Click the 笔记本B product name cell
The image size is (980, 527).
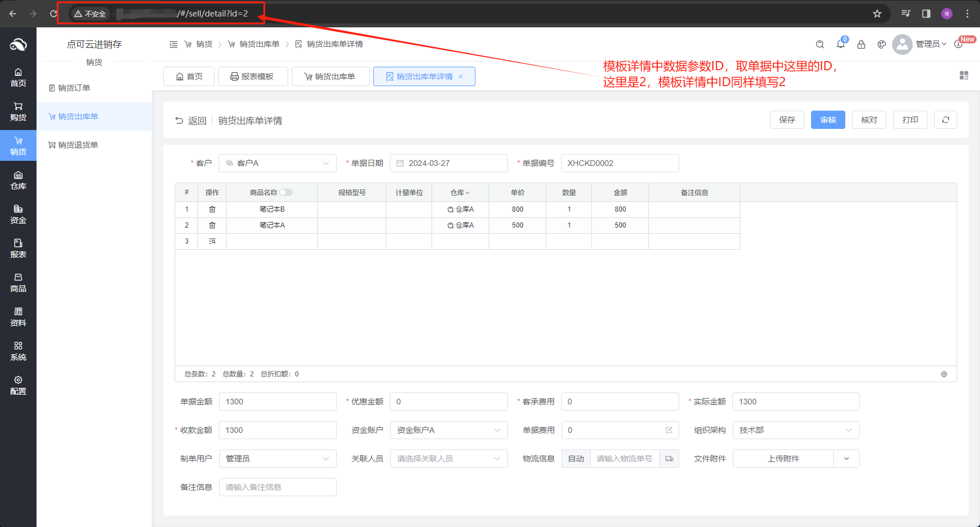pyautogui.click(x=272, y=209)
